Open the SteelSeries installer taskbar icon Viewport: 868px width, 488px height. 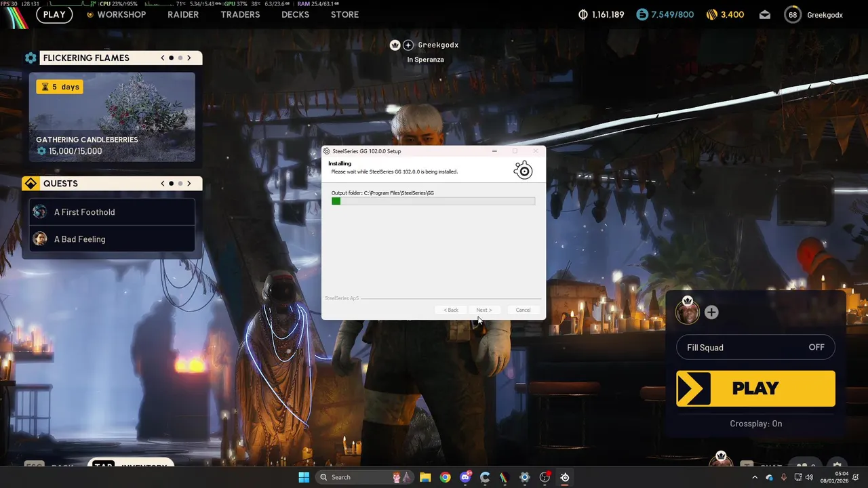[565, 477]
